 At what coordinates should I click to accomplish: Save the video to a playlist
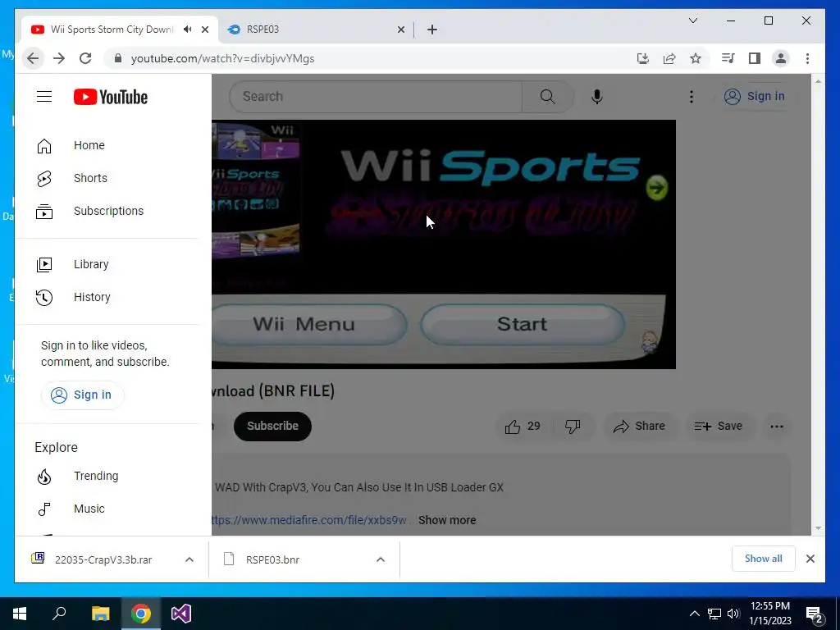pyautogui.click(x=719, y=427)
